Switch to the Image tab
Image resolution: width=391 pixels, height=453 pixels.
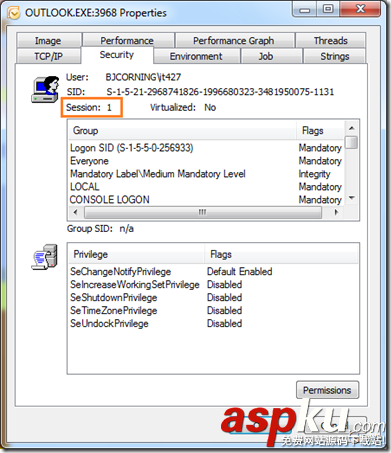click(x=49, y=41)
